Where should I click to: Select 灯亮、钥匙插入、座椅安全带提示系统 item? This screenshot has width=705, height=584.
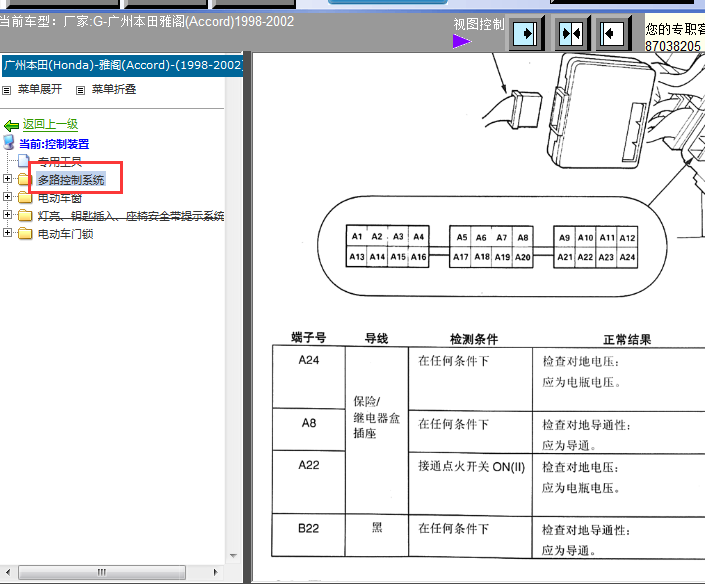point(131,216)
